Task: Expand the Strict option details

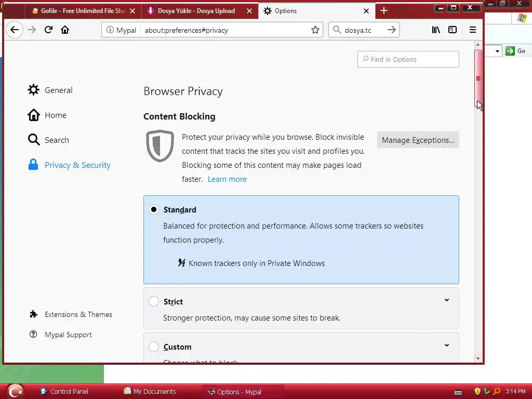Action: tap(447, 300)
